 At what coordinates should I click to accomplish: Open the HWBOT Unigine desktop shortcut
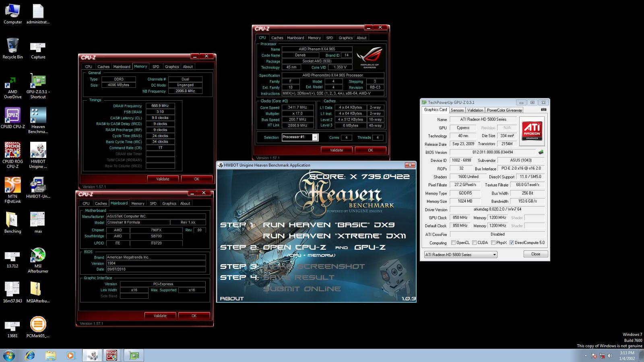tap(38, 155)
